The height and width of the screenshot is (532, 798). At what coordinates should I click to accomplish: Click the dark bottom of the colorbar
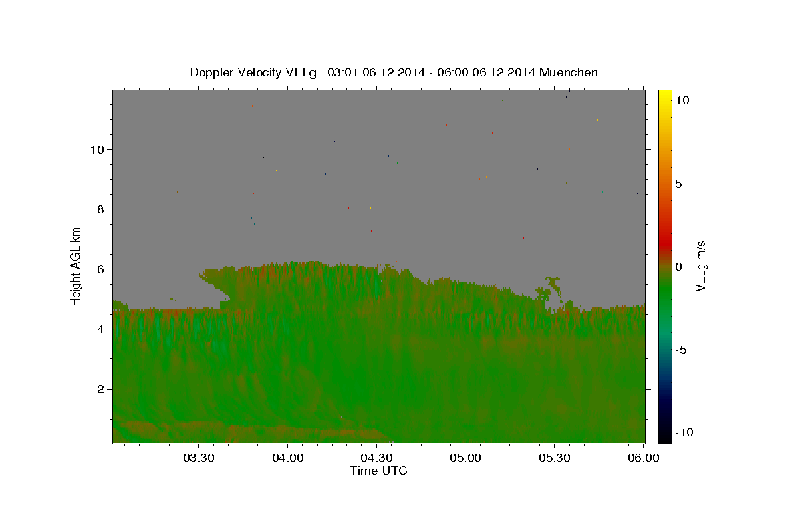pyautogui.click(x=665, y=432)
